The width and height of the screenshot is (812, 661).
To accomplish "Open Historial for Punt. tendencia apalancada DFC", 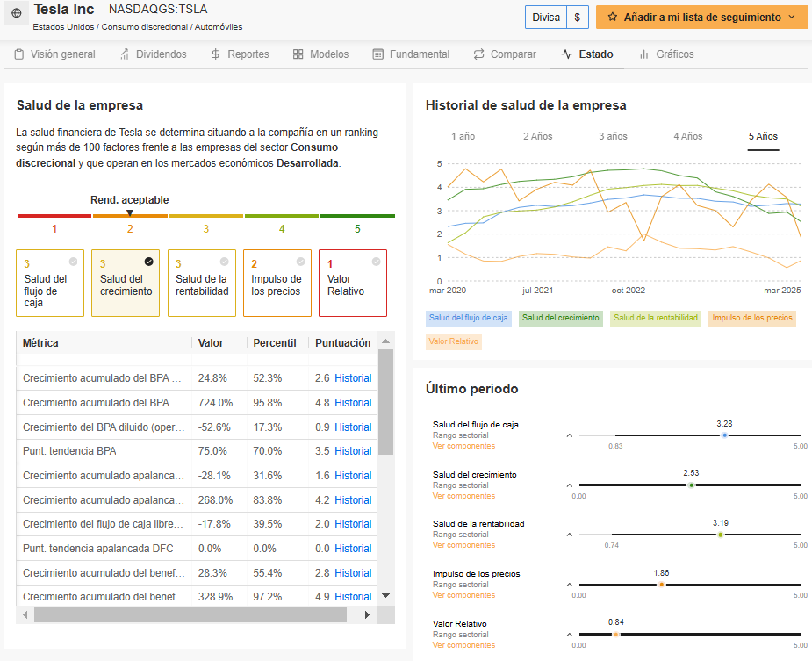I will [x=353, y=549].
